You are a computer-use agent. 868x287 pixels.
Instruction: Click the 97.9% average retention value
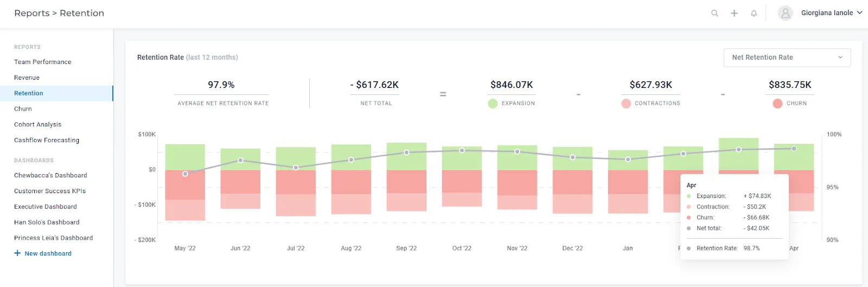click(x=221, y=85)
